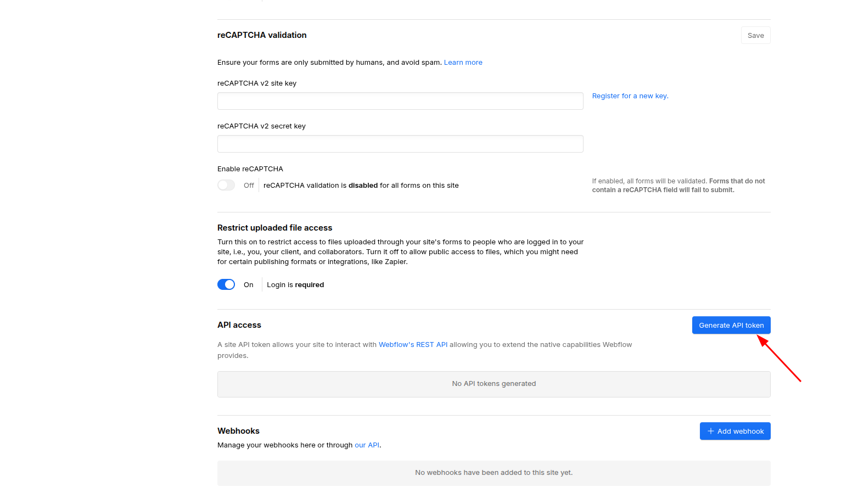Save the reCAPTCHA validation settings
The image size is (858, 504).
(x=755, y=36)
